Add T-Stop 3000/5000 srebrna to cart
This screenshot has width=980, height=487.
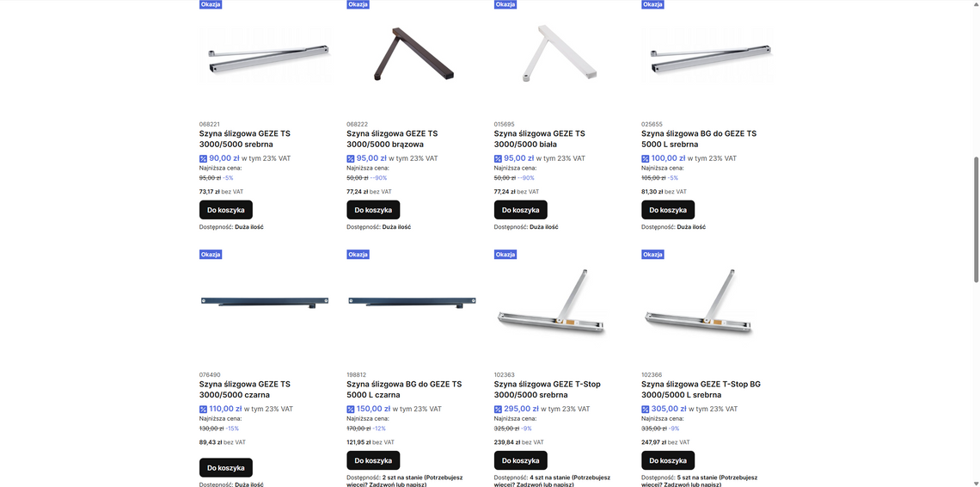pos(521,460)
